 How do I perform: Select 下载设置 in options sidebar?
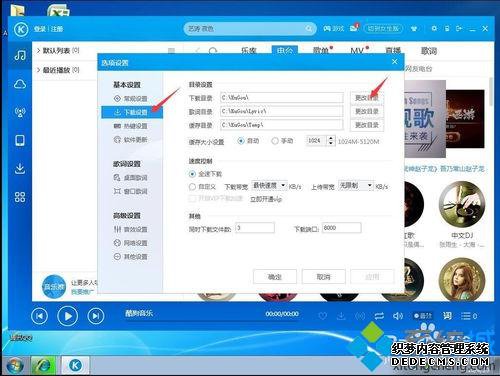click(x=132, y=112)
